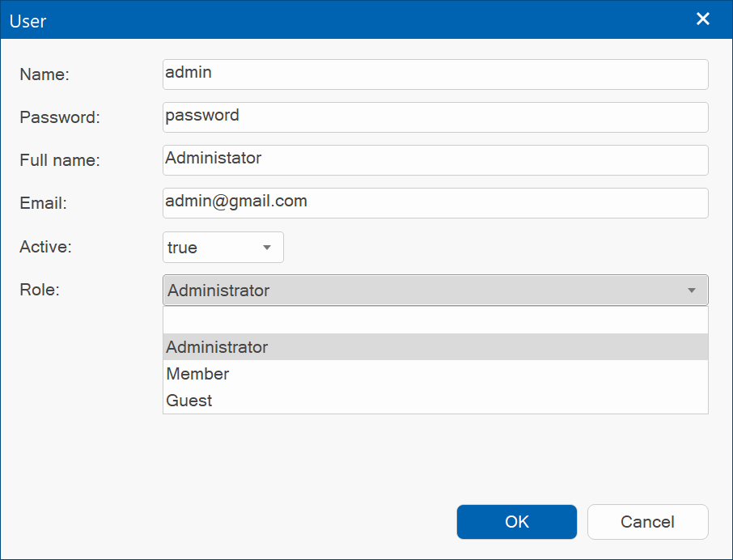Screen dimensions: 733x560
Task: Focus the Password text field
Action: [435, 117]
